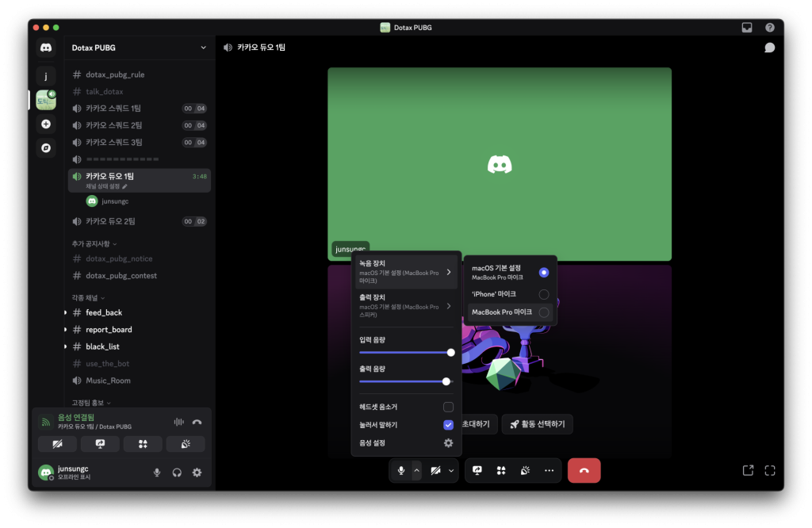The width and height of the screenshot is (812, 528).
Task: Open the Dotax PUBG server dropdown
Action: tap(203, 48)
